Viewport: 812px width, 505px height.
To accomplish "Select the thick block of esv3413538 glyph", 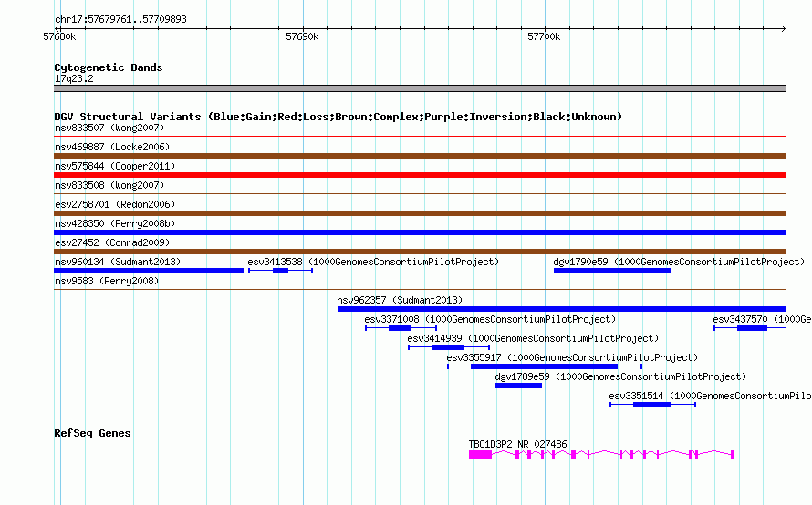I will point(281,271).
